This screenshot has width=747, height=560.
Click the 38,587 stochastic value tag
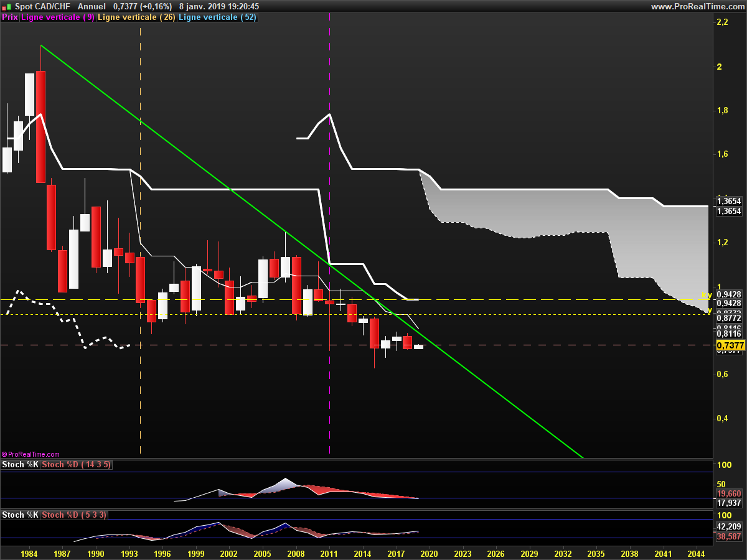coord(729,536)
